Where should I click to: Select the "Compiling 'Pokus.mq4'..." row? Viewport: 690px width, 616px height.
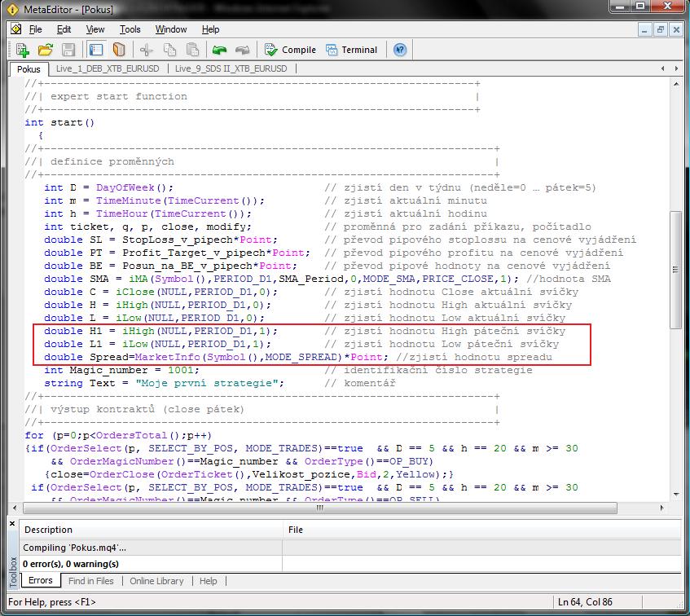(350, 548)
